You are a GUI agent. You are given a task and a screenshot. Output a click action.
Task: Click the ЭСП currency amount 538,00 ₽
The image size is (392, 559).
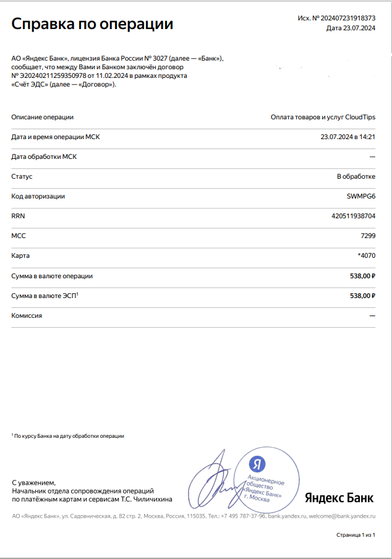tap(362, 296)
